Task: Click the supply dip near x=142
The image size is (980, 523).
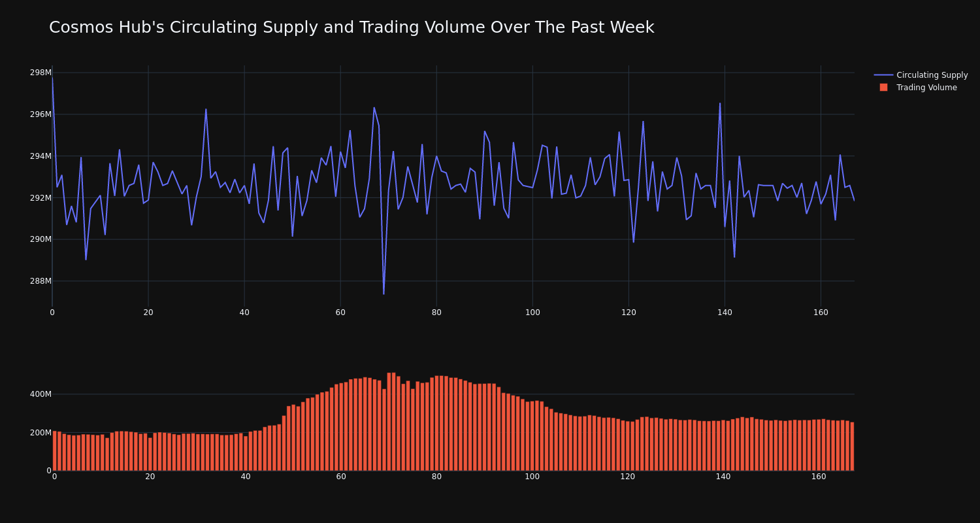Action: 734,257
